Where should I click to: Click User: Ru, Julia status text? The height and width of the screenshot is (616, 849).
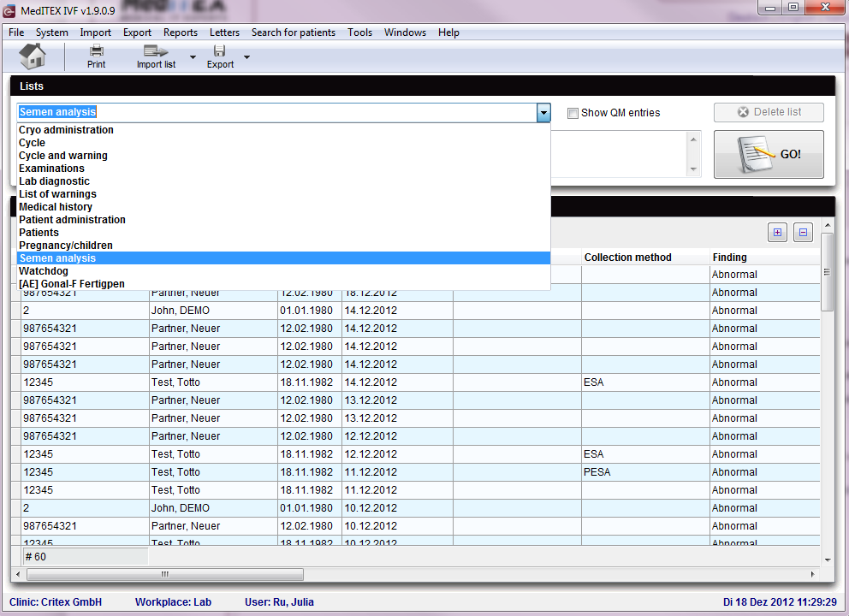[279, 602]
